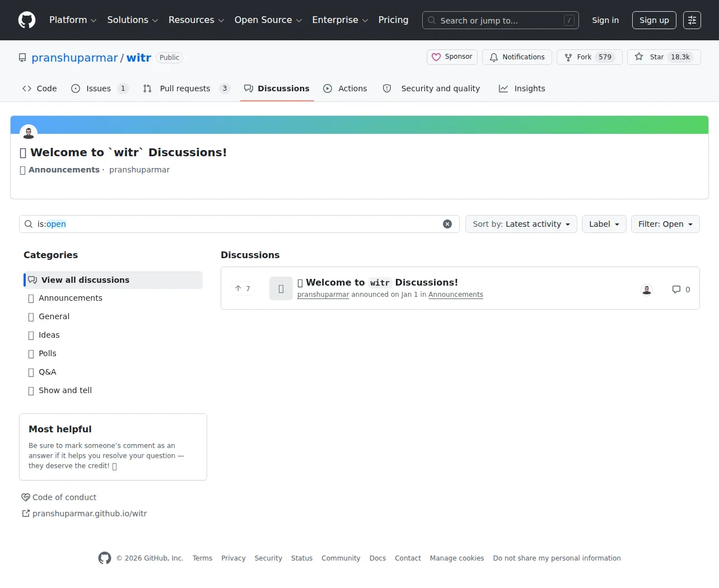719x588 pixels.
Task: Open Announcements link in discussion row
Action: coord(456,295)
